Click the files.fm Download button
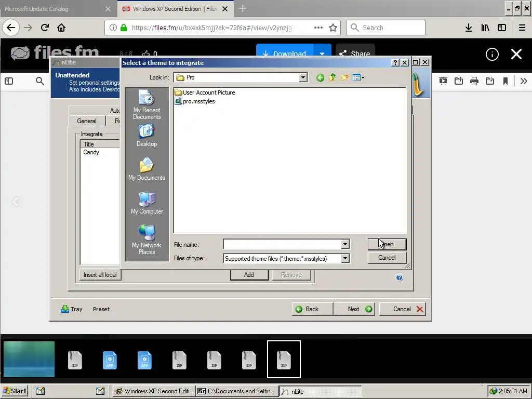This screenshot has width=532, height=399. tap(285, 51)
